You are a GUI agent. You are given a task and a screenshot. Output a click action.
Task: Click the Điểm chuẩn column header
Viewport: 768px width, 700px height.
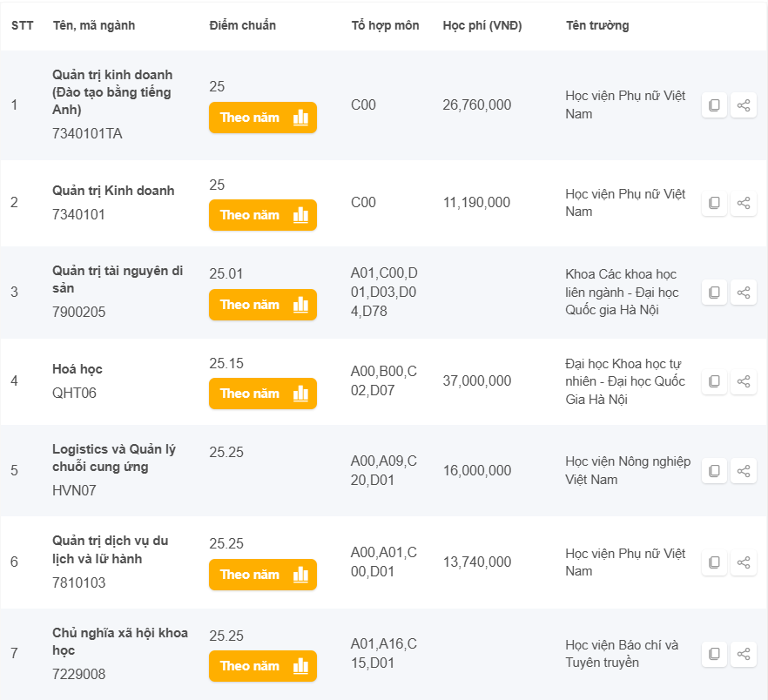[242, 25]
